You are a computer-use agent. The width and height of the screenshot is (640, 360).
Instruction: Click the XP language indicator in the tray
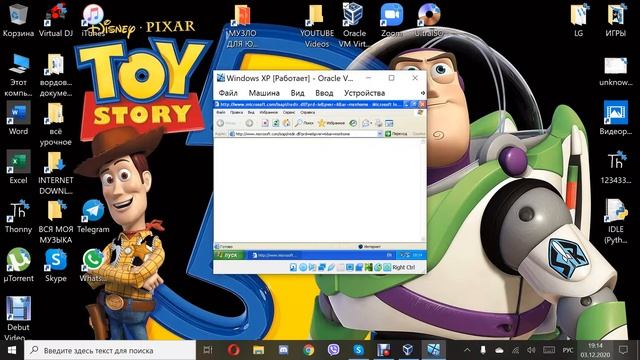(x=389, y=255)
